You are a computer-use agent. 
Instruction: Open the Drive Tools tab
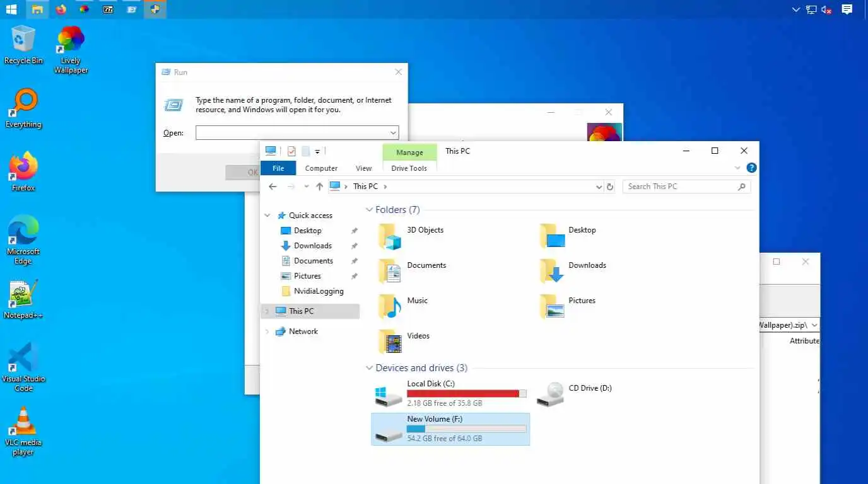click(x=409, y=168)
